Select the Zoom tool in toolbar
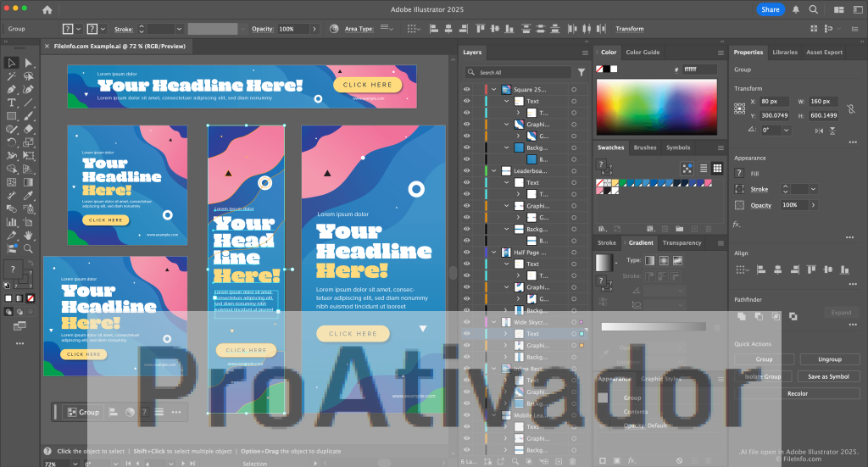 (28, 248)
